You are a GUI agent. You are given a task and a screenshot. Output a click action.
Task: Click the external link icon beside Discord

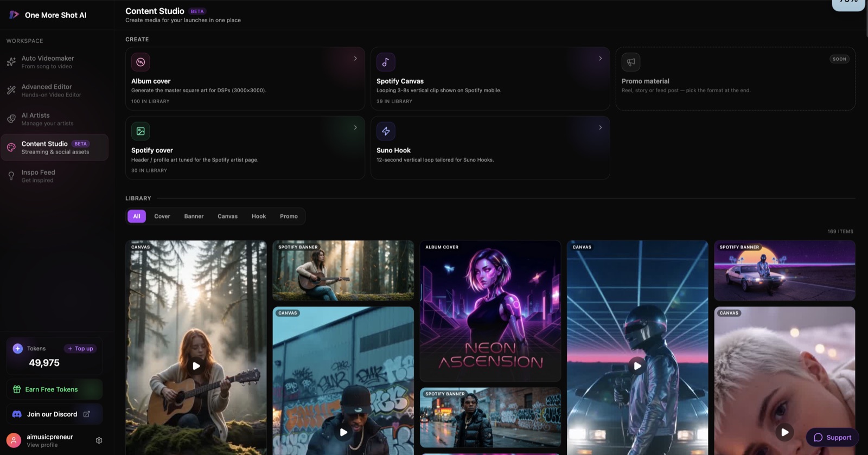point(86,414)
